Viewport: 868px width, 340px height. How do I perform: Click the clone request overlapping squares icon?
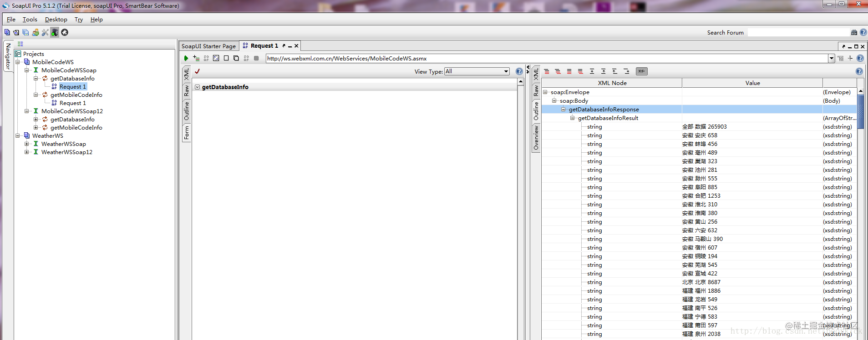point(236,58)
